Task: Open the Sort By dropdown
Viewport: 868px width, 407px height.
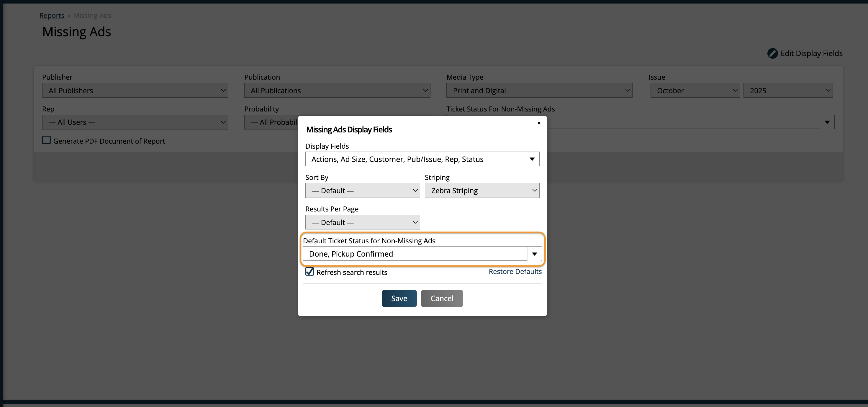Action: 362,190
